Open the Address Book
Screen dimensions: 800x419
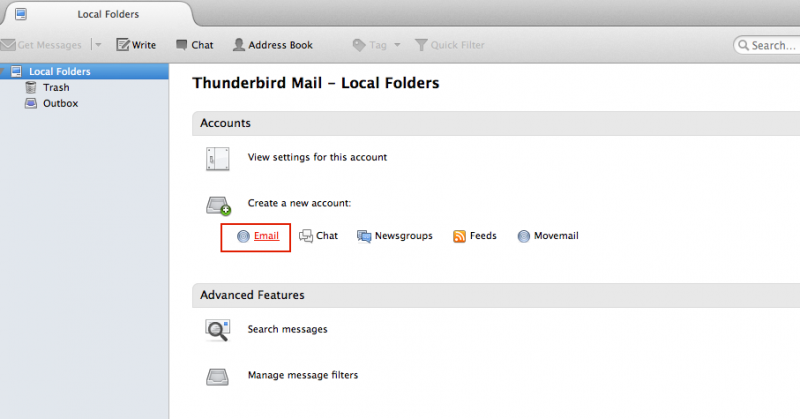273,45
